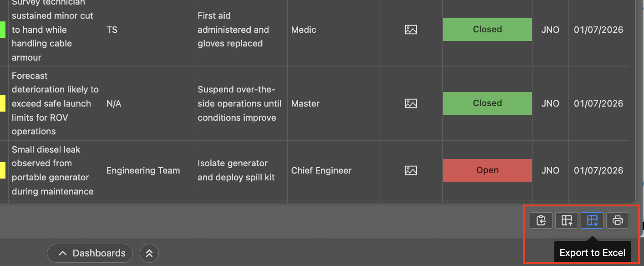The width and height of the screenshot is (644, 266).
Task: Click the clipboard paste icon
Action: pos(541,220)
